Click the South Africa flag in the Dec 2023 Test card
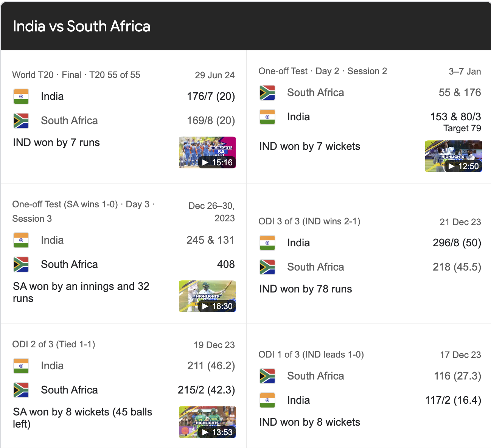This screenshot has width=491, height=448. coord(21,264)
